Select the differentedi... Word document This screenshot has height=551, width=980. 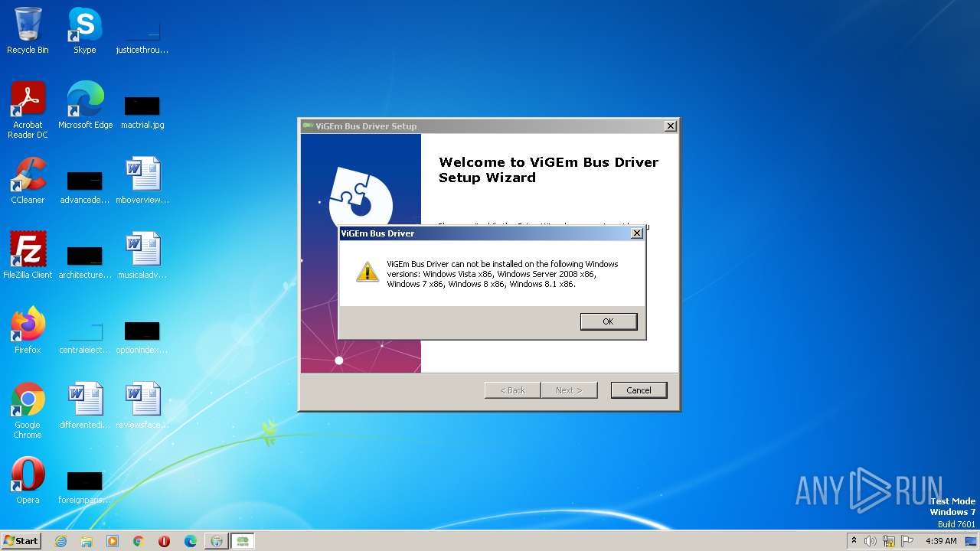pos(84,406)
